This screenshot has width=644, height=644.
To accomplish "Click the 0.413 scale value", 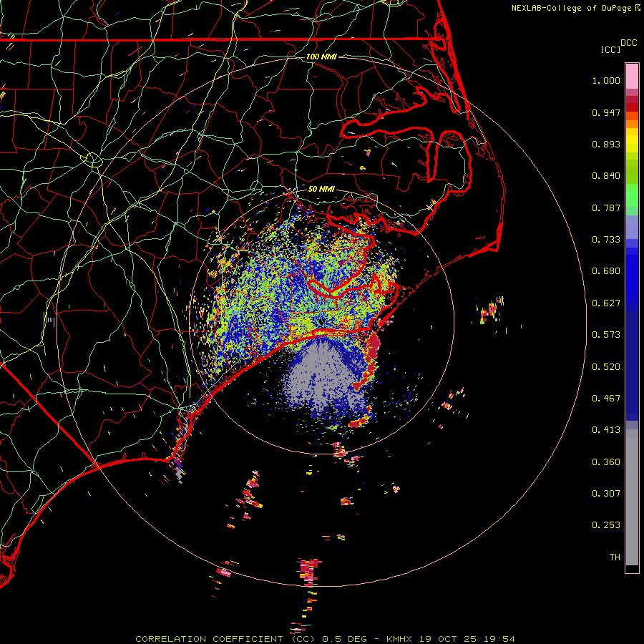I will [x=606, y=430].
